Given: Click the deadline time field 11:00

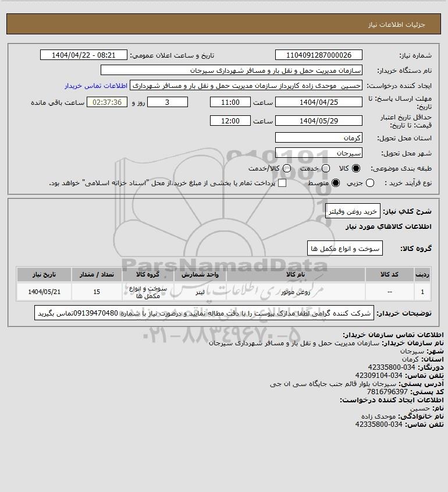Looking at the screenshot, I should point(230,102).
